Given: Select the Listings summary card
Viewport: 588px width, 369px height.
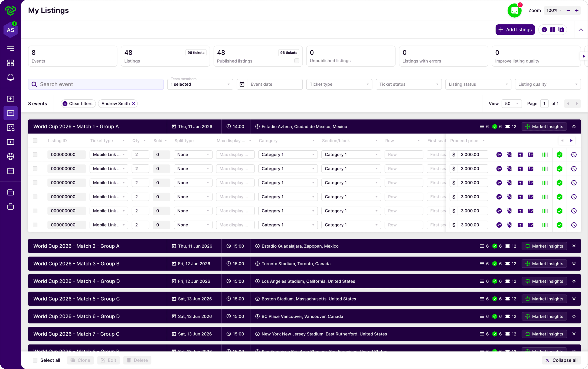Looking at the screenshot, I should pyautogui.click(x=165, y=56).
